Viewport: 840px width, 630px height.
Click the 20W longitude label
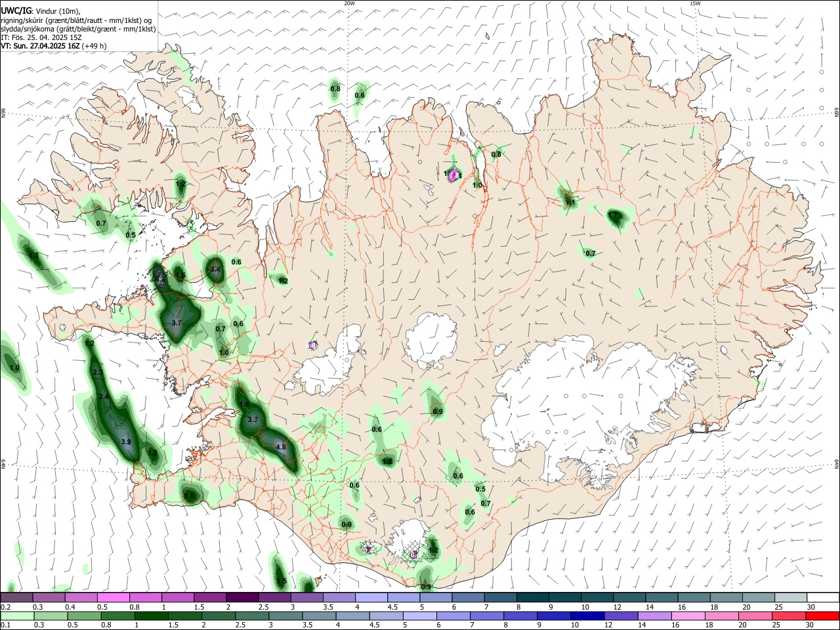click(349, 3)
